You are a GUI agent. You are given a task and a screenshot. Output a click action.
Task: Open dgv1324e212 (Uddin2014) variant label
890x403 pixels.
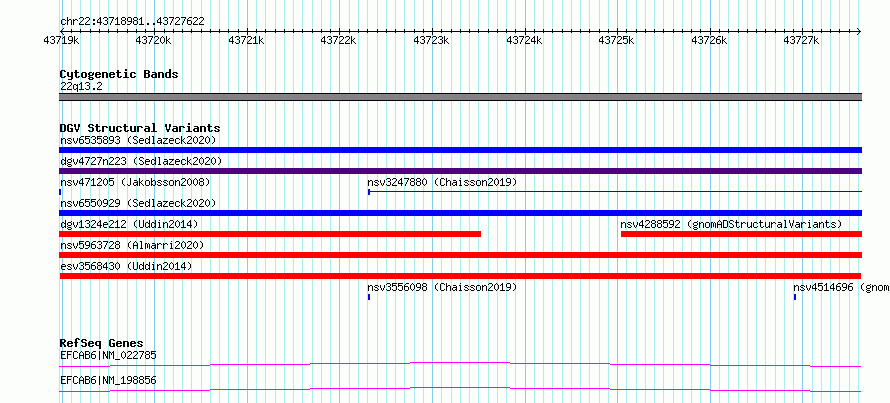129,224
